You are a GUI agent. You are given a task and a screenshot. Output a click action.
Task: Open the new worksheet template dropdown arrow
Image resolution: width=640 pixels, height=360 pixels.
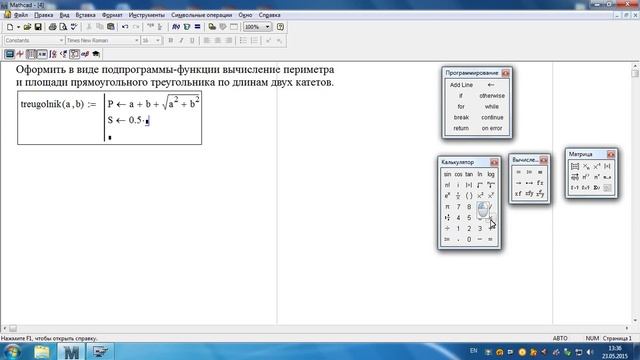[18, 27]
